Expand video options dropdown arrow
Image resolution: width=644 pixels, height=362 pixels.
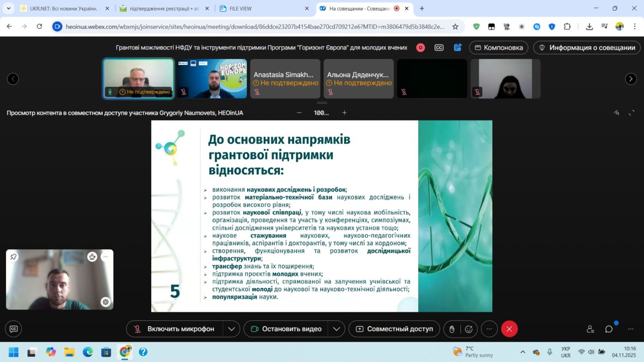336,329
